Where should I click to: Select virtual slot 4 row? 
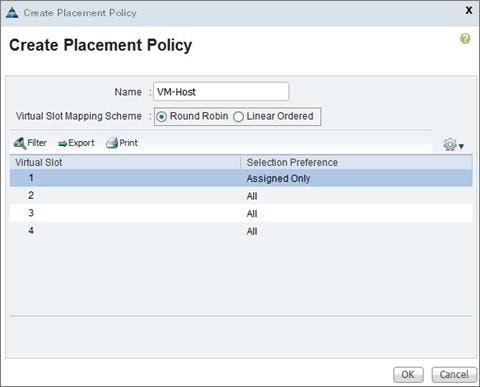(241, 231)
